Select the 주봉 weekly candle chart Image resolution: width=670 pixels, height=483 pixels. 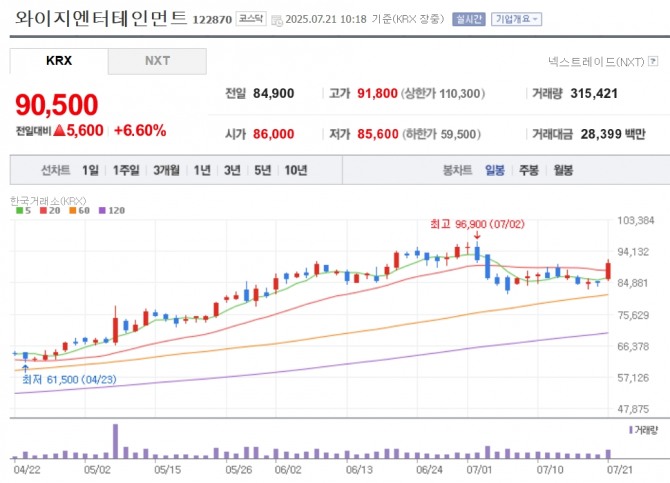coord(529,170)
